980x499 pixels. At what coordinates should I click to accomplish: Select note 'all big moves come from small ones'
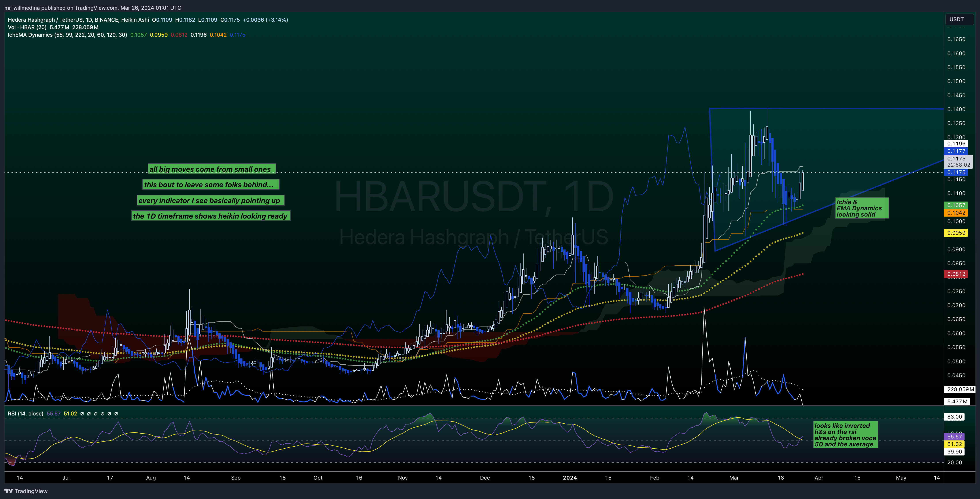(212, 169)
